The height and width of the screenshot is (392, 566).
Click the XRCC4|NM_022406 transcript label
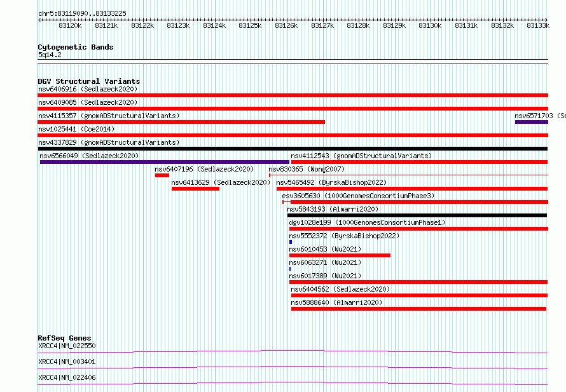67,377
